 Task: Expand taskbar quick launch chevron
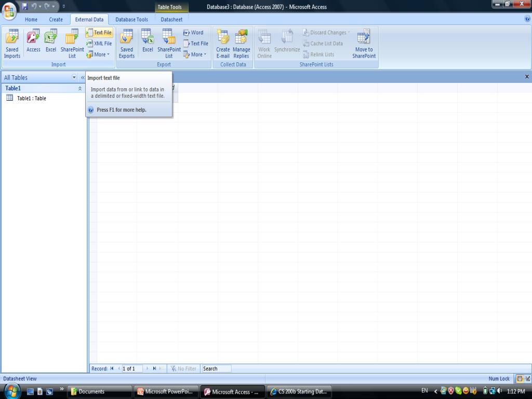(x=62, y=389)
